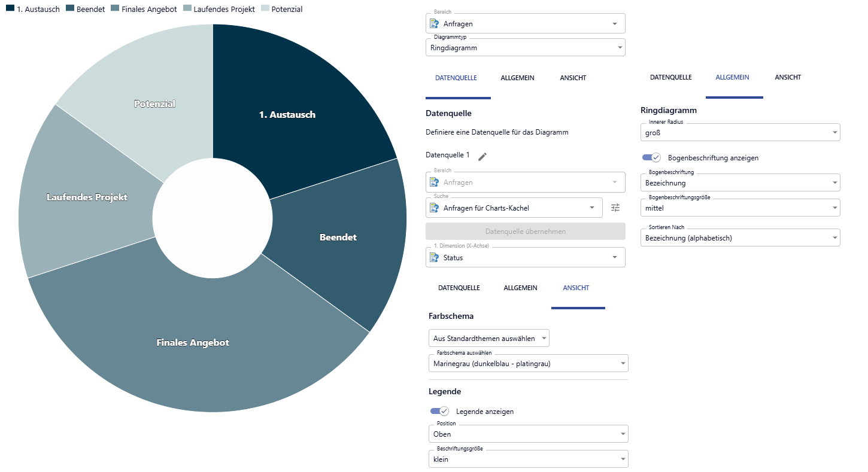Click the Datenquelle übernehmen button

coord(525,232)
